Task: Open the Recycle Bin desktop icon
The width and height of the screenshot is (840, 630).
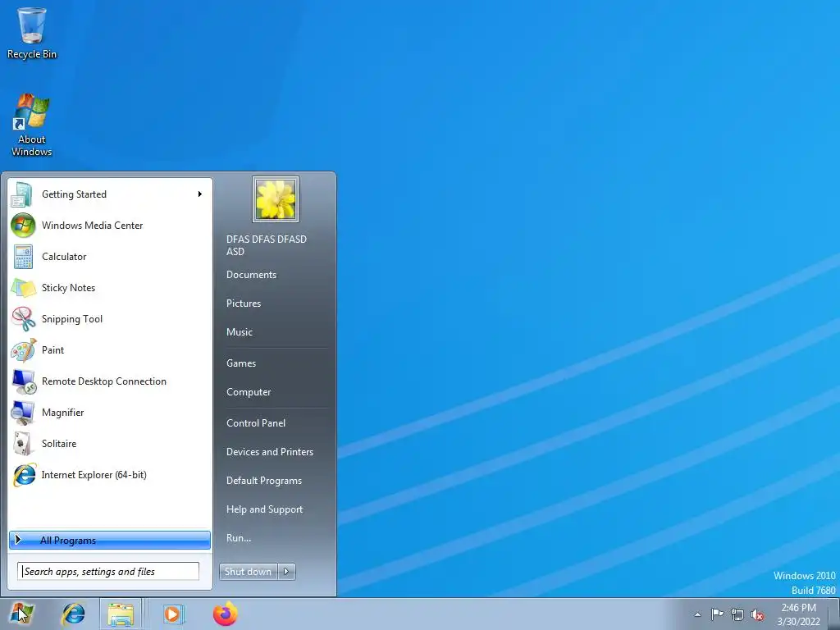Action: pyautogui.click(x=32, y=33)
